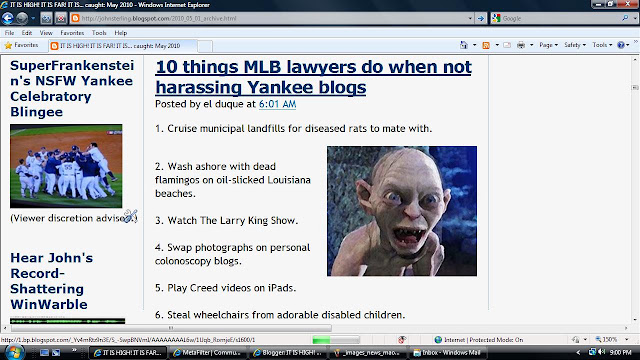Select the IT IS HIGH browser tab
The image size is (640, 360).
(122, 46)
